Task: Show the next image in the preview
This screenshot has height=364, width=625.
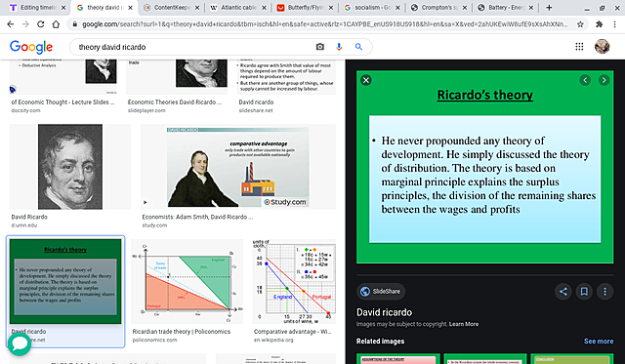Action: (604, 80)
